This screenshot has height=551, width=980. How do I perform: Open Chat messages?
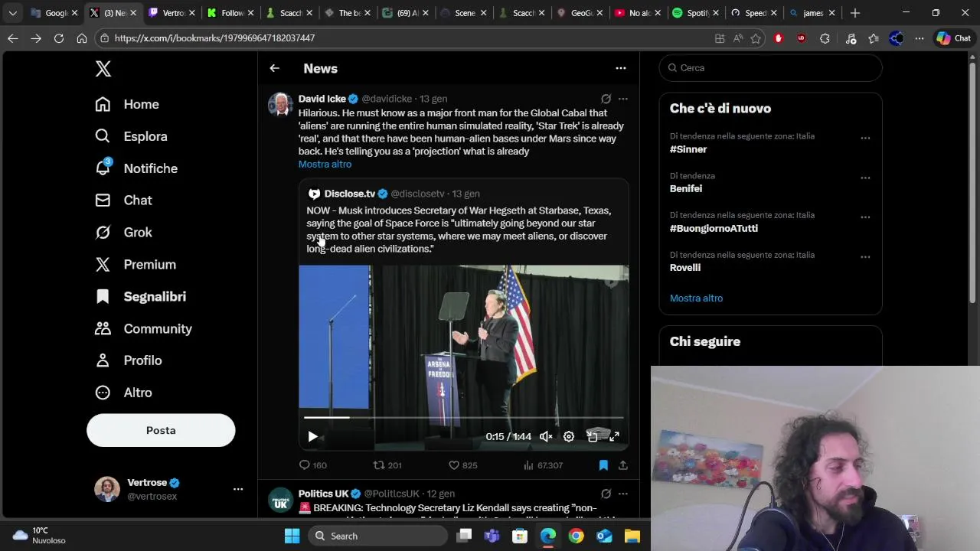point(123,200)
